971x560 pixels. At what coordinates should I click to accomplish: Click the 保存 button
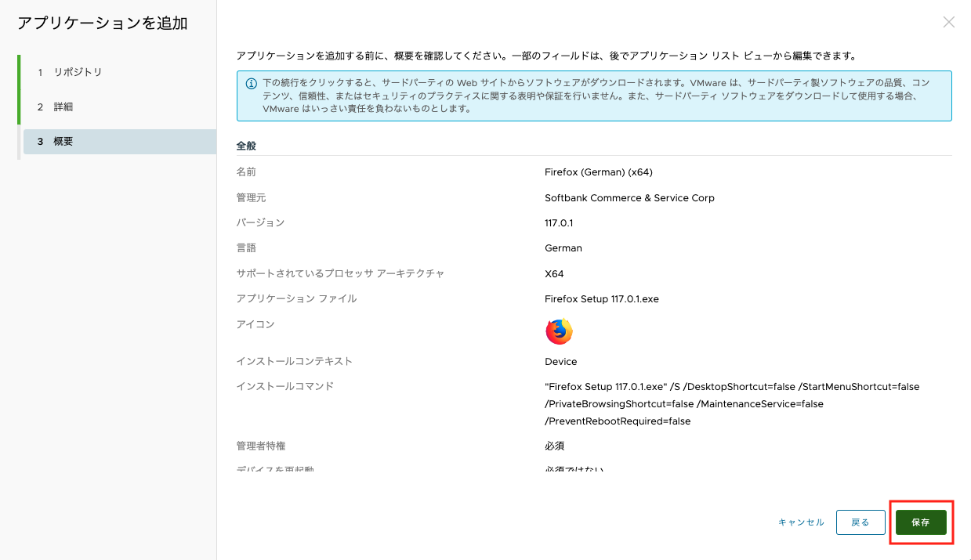click(921, 522)
